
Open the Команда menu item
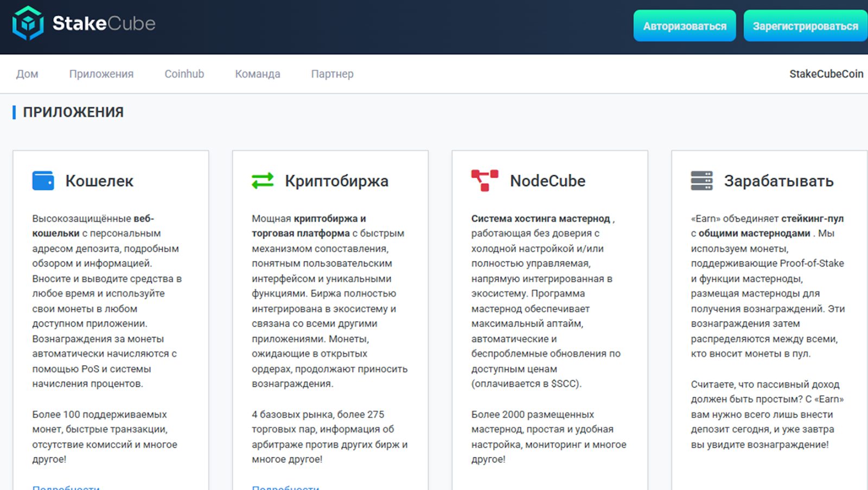[258, 74]
